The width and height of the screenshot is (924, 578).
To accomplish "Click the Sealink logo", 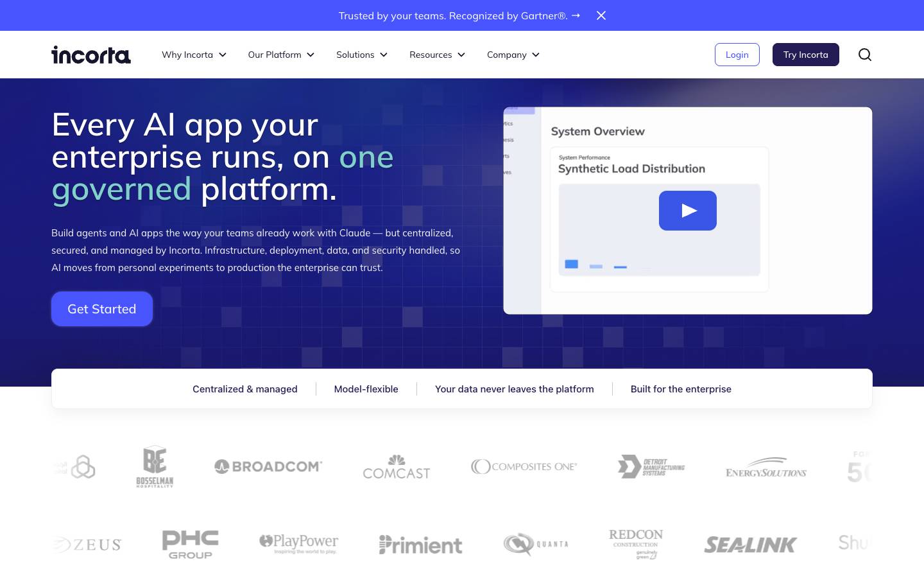I will 750,545.
